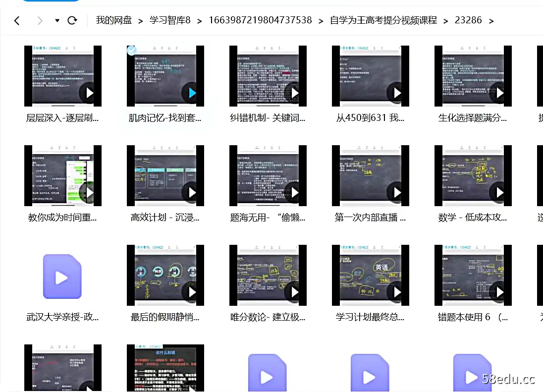Click the file name 肌肉记忆-找到套...

tap(165, 118)
